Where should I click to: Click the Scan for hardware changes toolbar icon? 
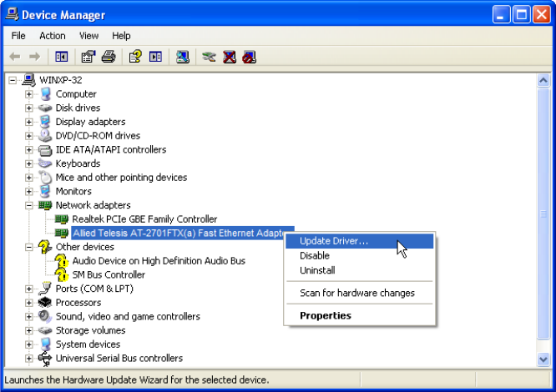(x=183, y=57)
